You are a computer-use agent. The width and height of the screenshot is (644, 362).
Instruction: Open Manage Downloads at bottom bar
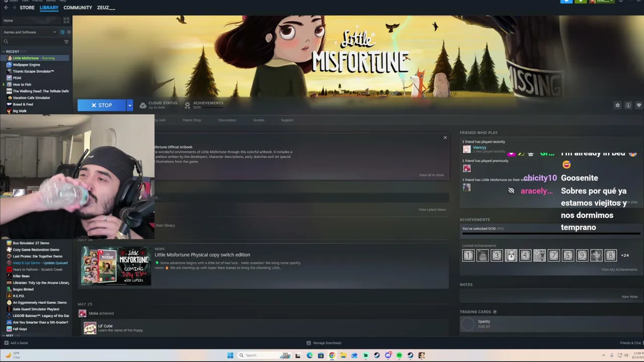point(324,343)
